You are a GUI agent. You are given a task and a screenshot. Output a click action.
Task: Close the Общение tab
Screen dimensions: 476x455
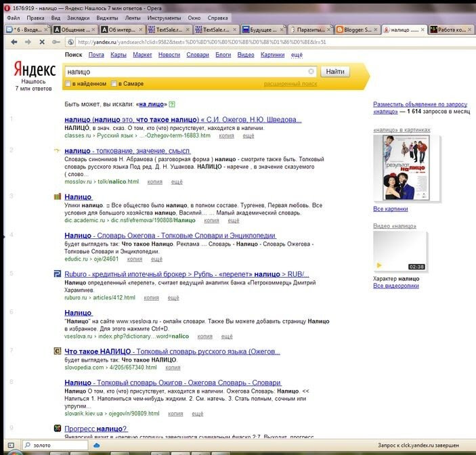(x=93, y=29)
